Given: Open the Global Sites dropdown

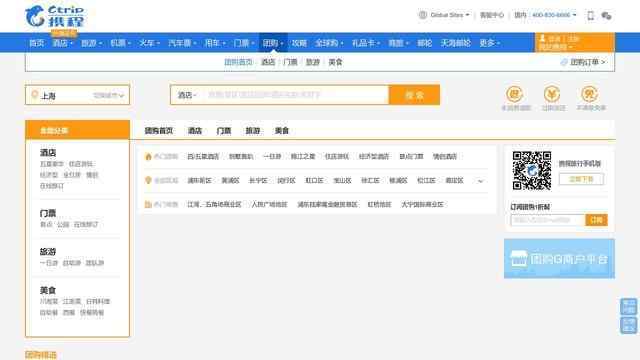Looking at the screenshot, I should (x=449, y=15).
